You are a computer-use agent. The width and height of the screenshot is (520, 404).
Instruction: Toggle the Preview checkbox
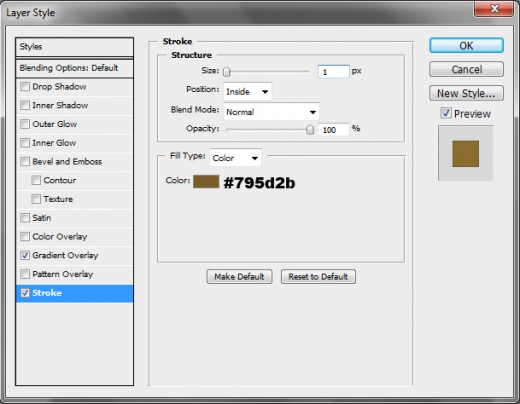[446, 113]
